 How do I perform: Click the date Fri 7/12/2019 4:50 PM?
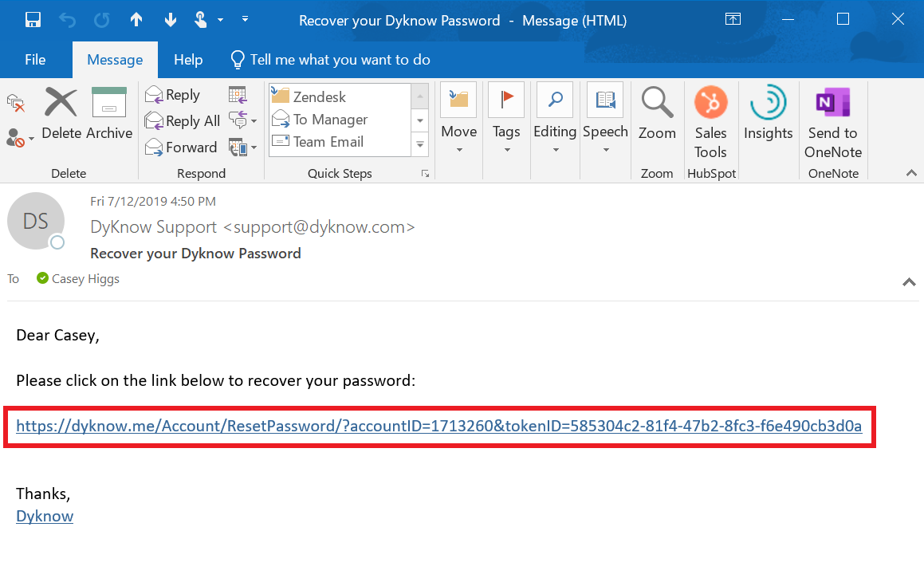point(153,201)
